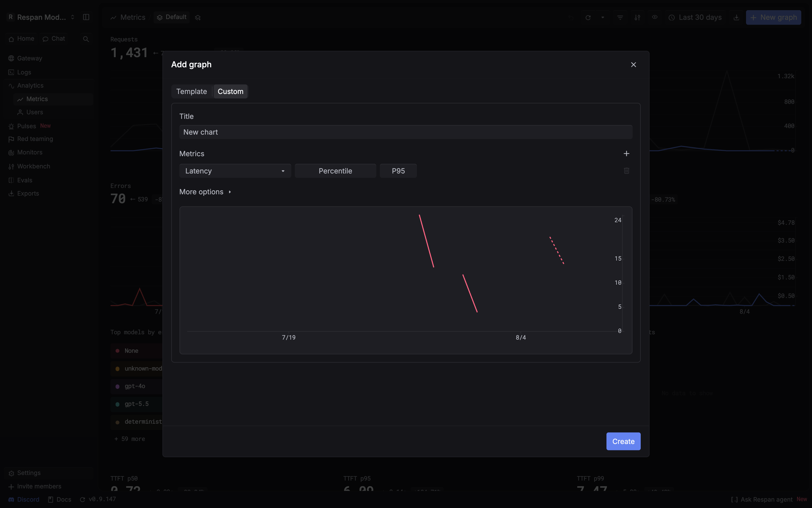Edit the New chart title field
The image size is (812, 508).
[406, 132]
